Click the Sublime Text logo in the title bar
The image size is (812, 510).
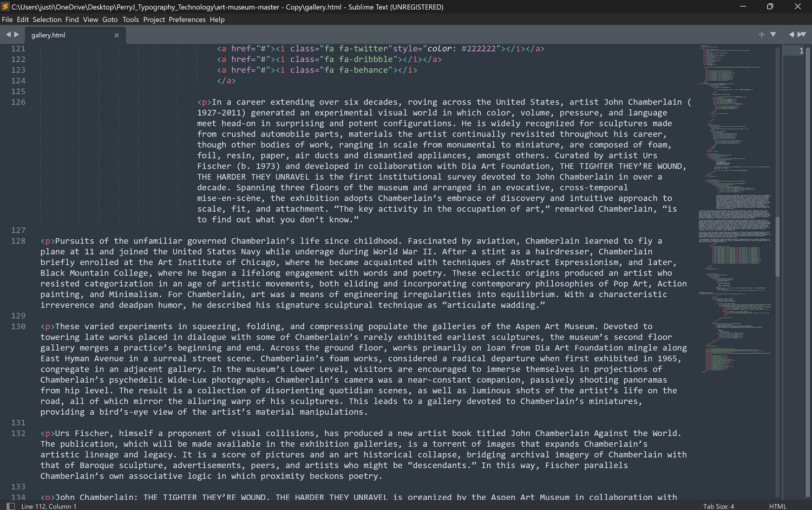click(x=5, y=6)
